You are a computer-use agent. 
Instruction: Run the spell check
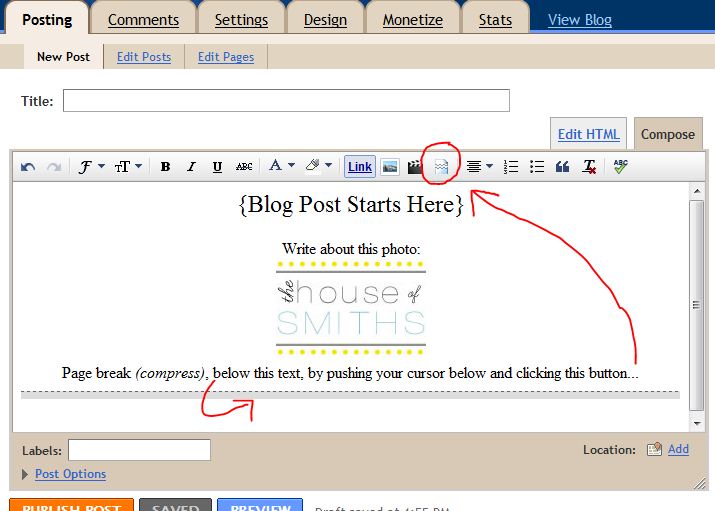[x=621, y=166]
